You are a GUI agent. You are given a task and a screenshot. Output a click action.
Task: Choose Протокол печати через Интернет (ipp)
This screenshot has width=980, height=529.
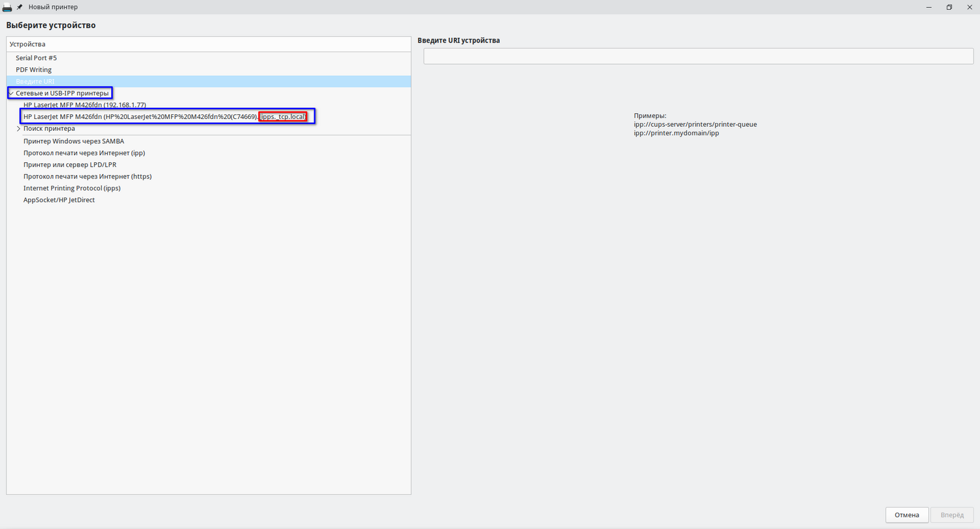84,153
